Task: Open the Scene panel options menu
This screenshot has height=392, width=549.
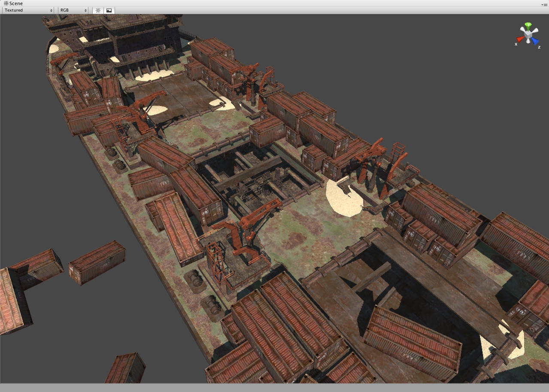Action: tap(544, 4)
